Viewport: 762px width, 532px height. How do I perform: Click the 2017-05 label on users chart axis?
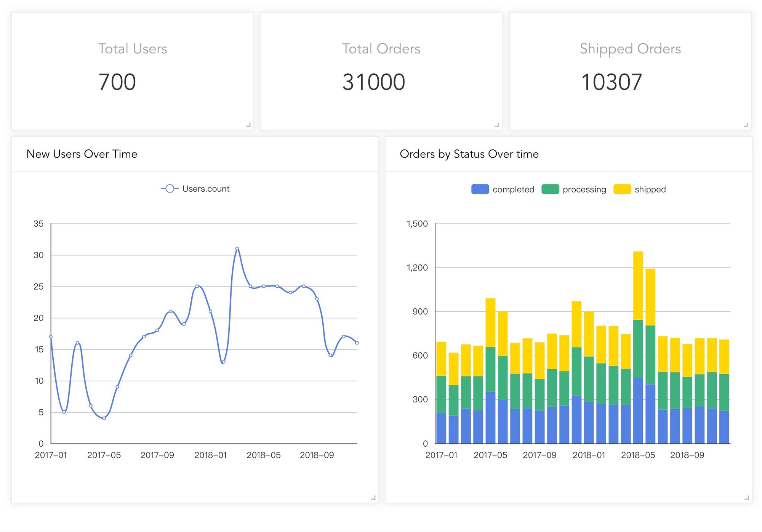(104, 455)
